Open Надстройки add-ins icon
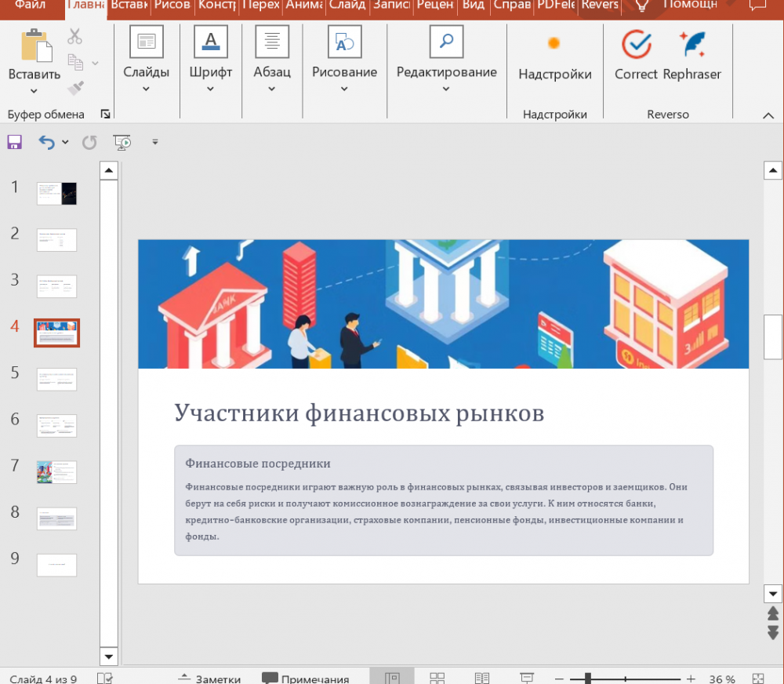The image size is (784, 684). pyautogui.click(x=554, y=44)
